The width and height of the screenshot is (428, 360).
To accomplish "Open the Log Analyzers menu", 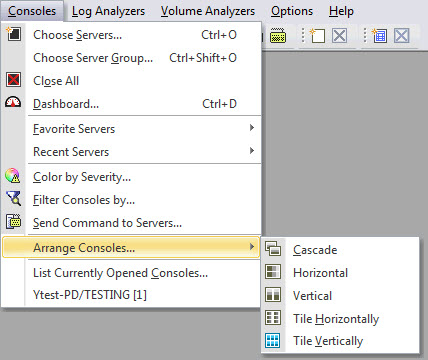I will coord(108,11).
